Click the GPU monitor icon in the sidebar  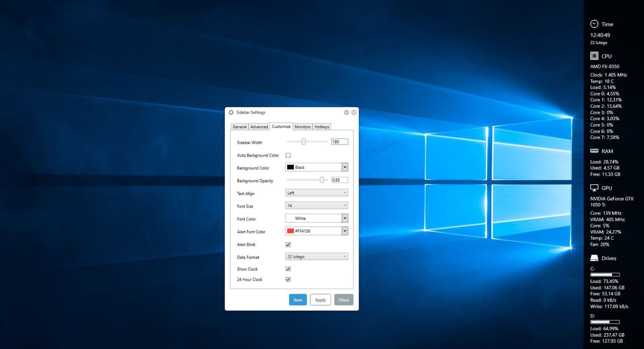(594, 188)
